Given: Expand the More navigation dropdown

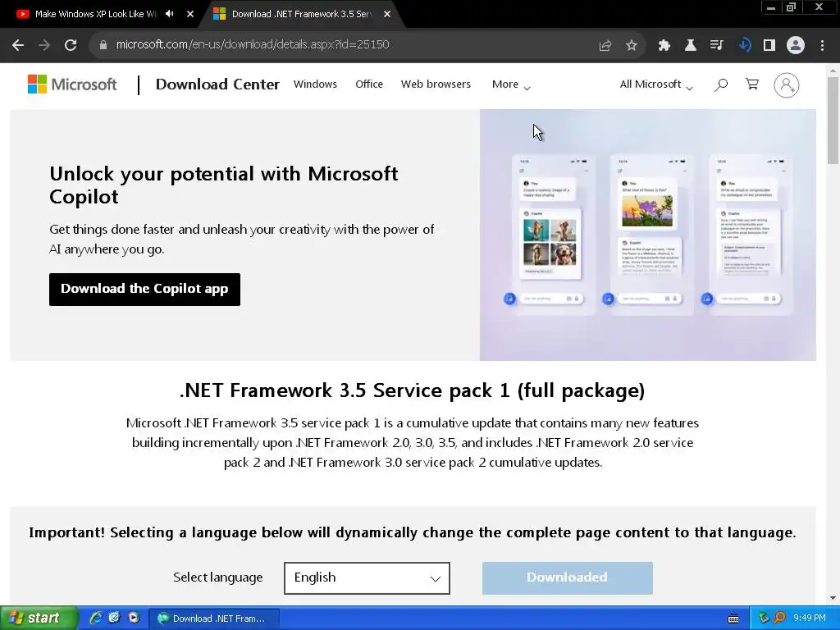Looking at the screenshot, I should pos(511,84).
